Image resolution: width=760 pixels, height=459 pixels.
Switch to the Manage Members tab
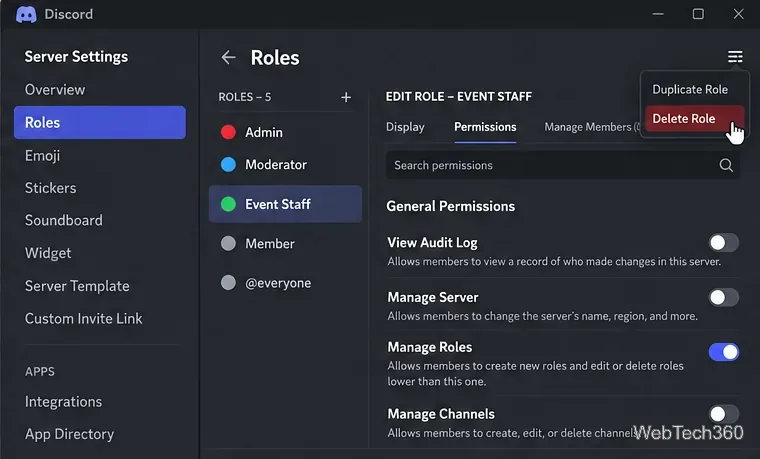coord(592,127)
